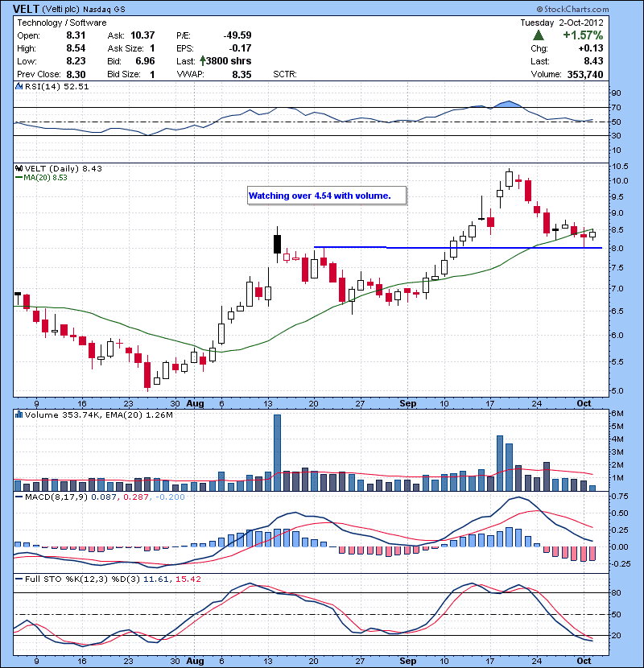Click the 90 label on the RSI axis

click(x=616, y=93)
